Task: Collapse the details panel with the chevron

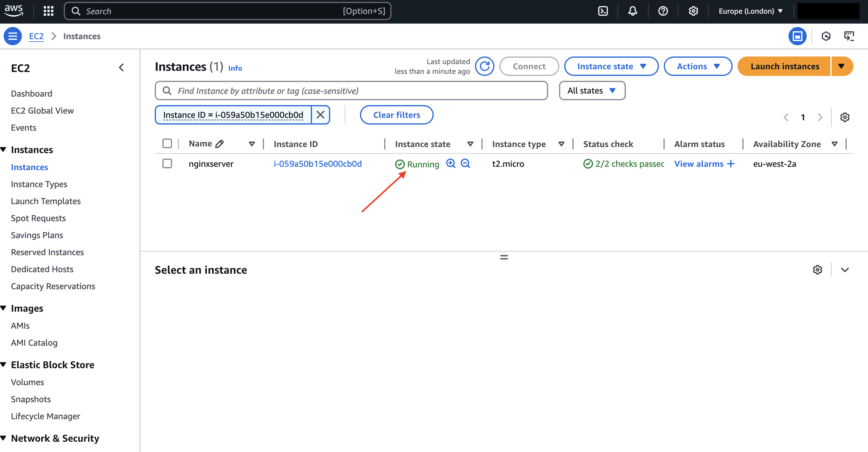Action: 844,270
